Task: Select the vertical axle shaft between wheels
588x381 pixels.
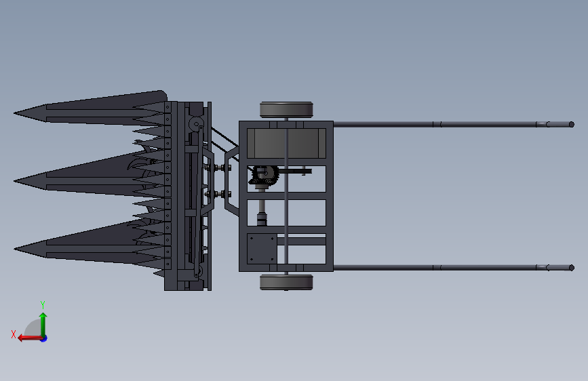Action: coord(286,196)
